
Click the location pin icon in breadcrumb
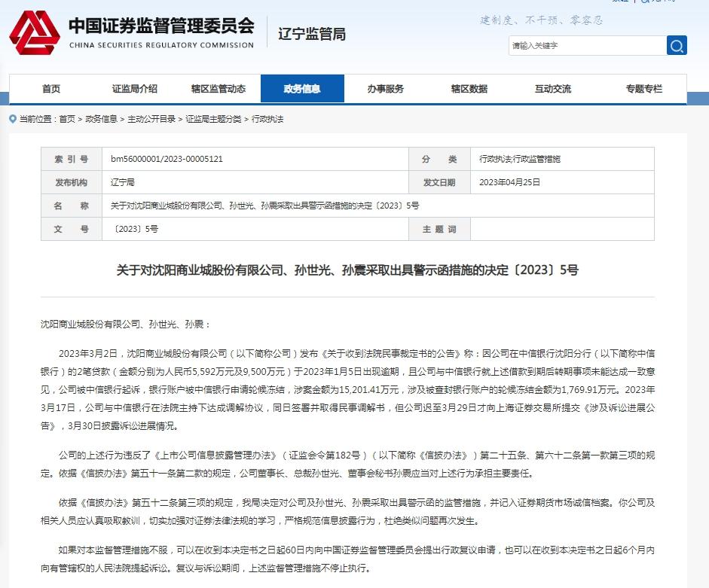pos(13,119)
